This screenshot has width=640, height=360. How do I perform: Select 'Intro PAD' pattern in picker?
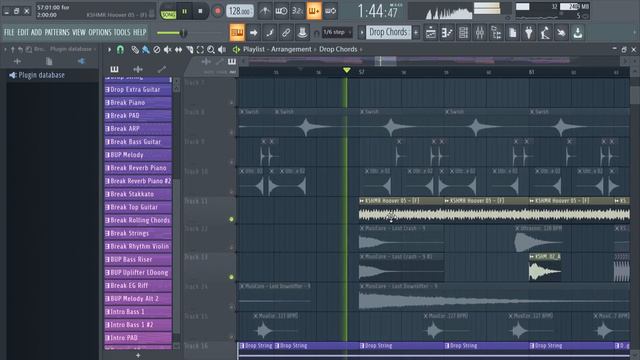tap(138, 338)
